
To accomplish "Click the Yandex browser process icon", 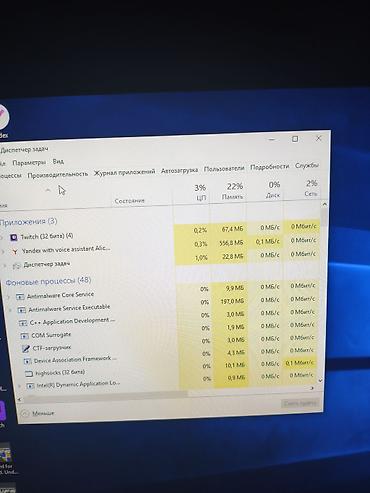I will coord(15,252).
